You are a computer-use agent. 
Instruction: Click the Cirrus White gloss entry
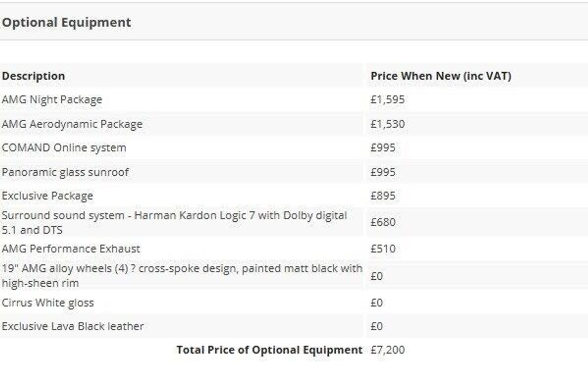point(48,303)
